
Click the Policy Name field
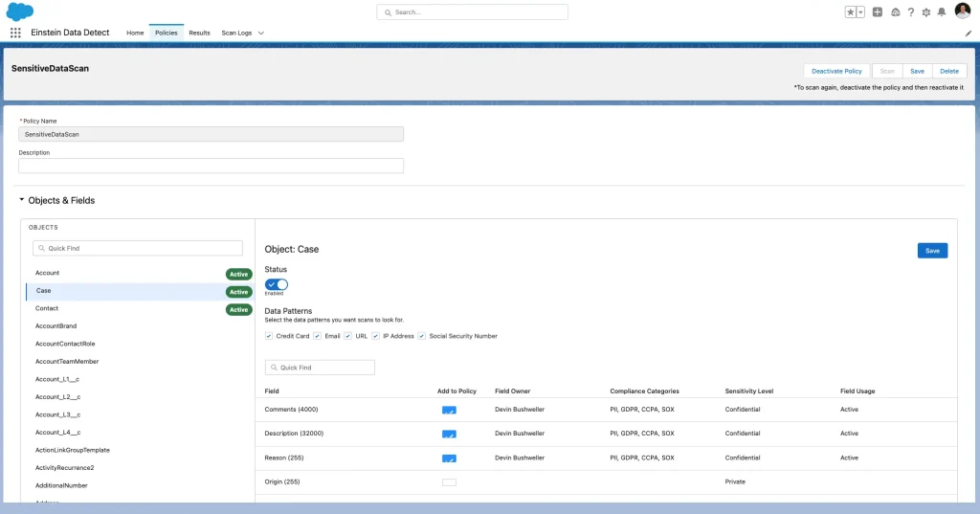point(212,134)
